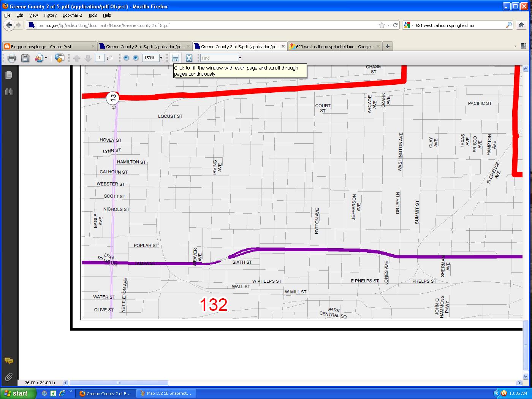
Task: Click the vertical scrollbar up arrow
Action: 526,69
